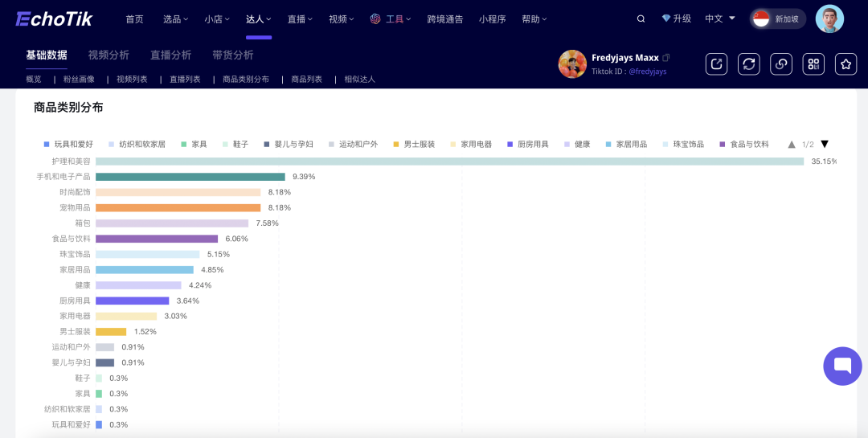This screenshot has width=868, height=438.
Task: Jump to 概览 section
Action: (34, 80)
